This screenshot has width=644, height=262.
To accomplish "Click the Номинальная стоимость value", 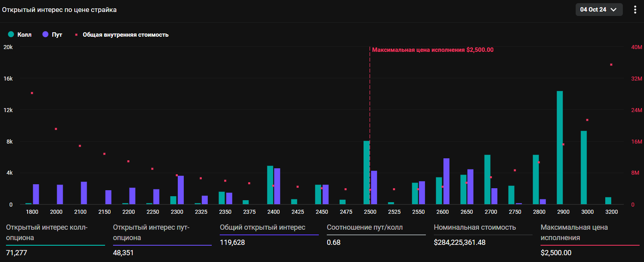I will (459, 242).
